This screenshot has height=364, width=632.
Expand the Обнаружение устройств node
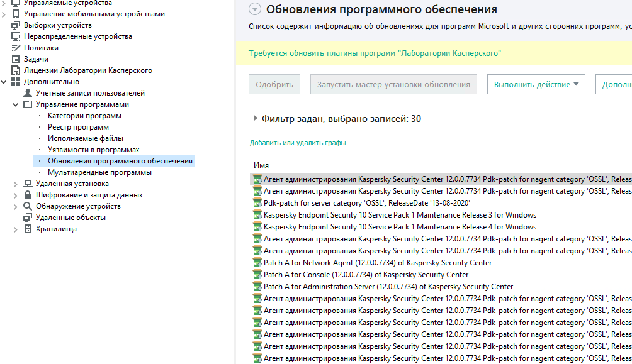[x=15, y=207]
